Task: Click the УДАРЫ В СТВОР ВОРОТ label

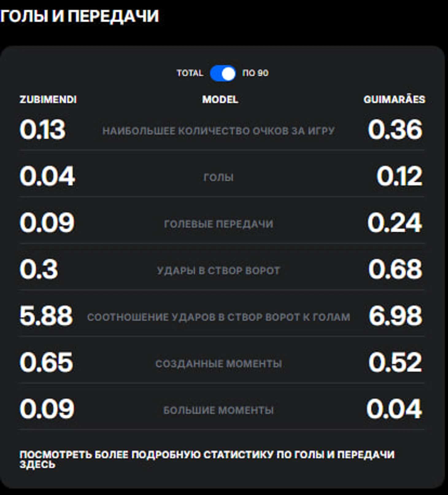Action: (x=218, y=271)
